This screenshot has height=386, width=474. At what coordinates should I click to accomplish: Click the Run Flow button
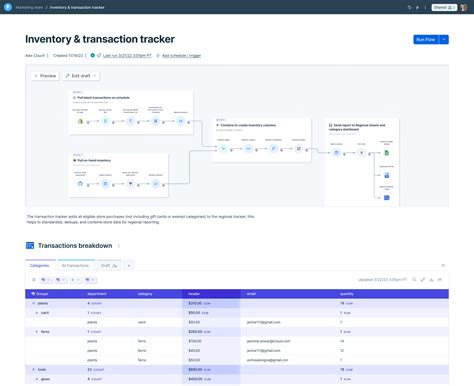pyautogui.click(x=426, y=39)
